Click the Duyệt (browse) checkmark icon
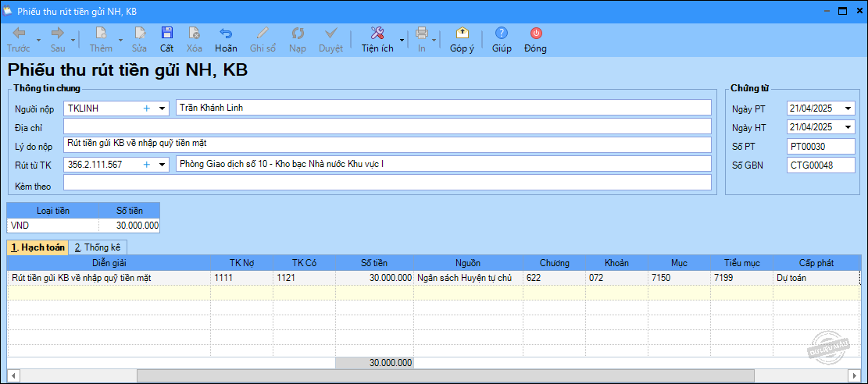 click(331, 33)
